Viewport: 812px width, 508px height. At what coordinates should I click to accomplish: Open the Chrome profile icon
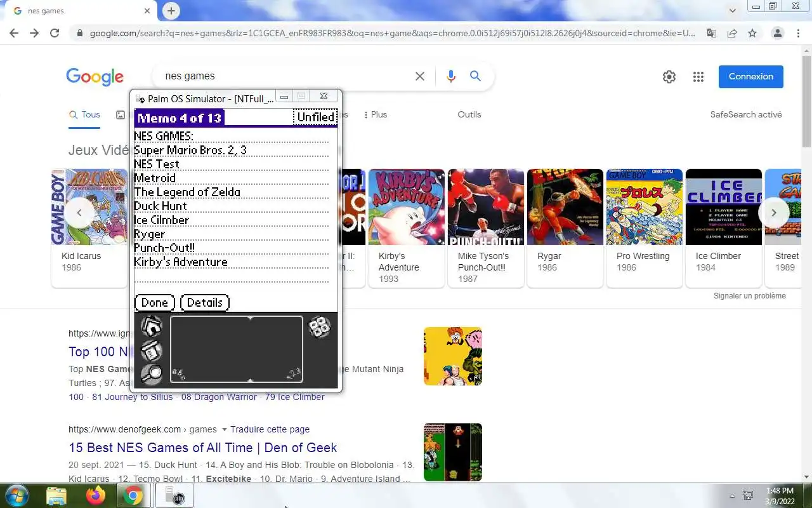[777, 33]
